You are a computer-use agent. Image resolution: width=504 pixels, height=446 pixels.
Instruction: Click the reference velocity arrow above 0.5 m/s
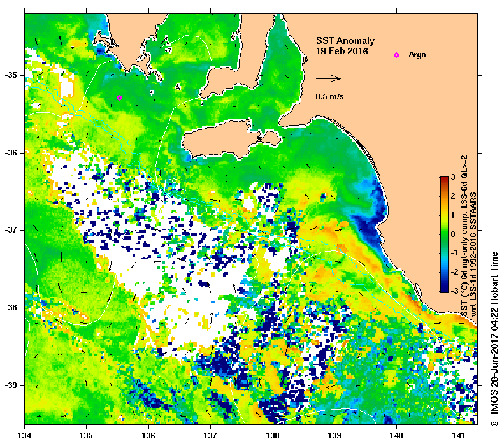pos(329,79)
